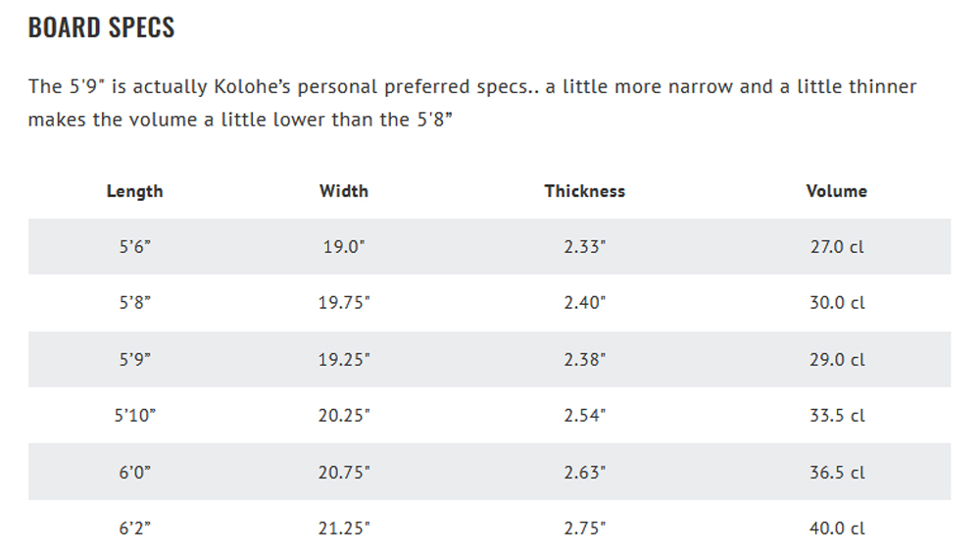Click the 20.75" width value
Image resolution: width=980 pixels, height=556 pixels.
344,473
